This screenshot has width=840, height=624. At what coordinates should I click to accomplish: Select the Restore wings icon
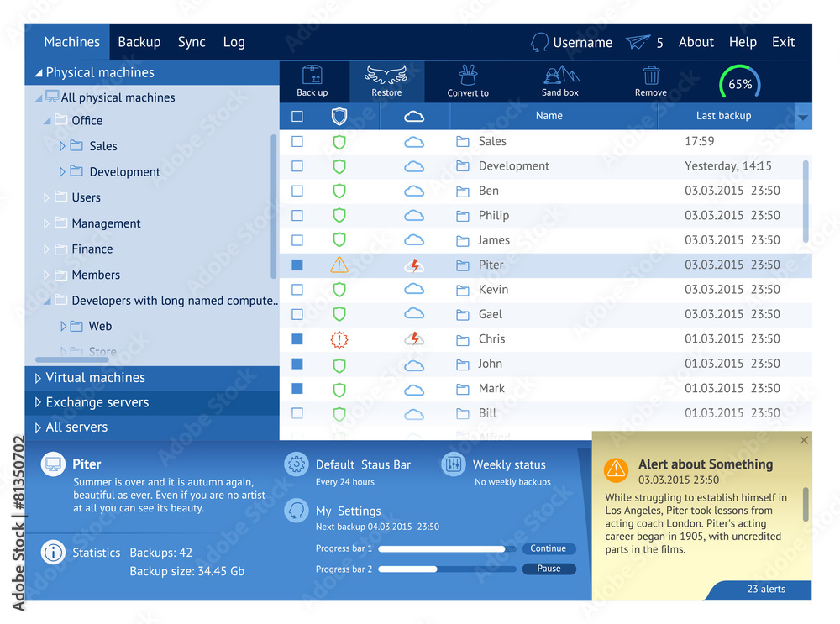click(x=386, y=75)
